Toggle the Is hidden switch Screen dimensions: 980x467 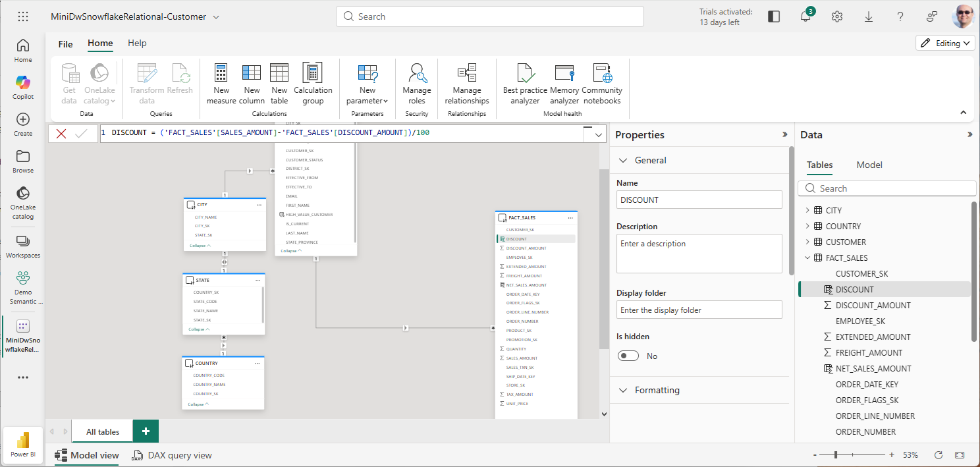click(x=628, y=356)
